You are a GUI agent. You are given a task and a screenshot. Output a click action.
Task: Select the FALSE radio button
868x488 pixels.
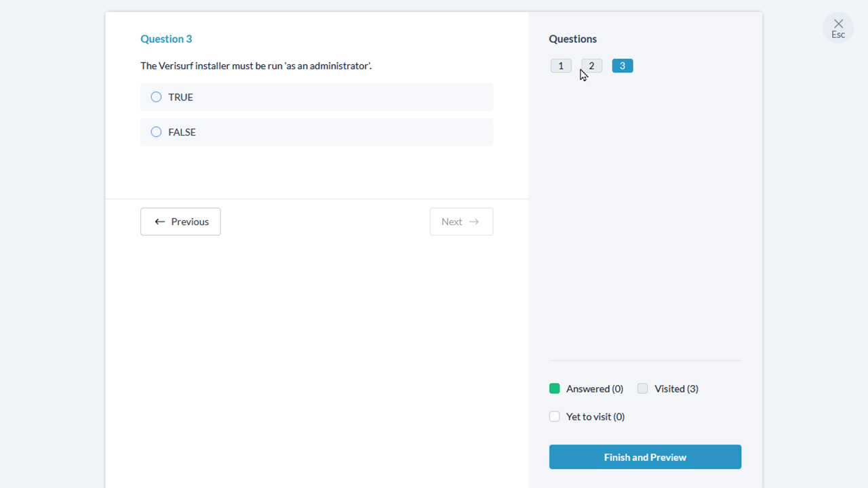156,132
